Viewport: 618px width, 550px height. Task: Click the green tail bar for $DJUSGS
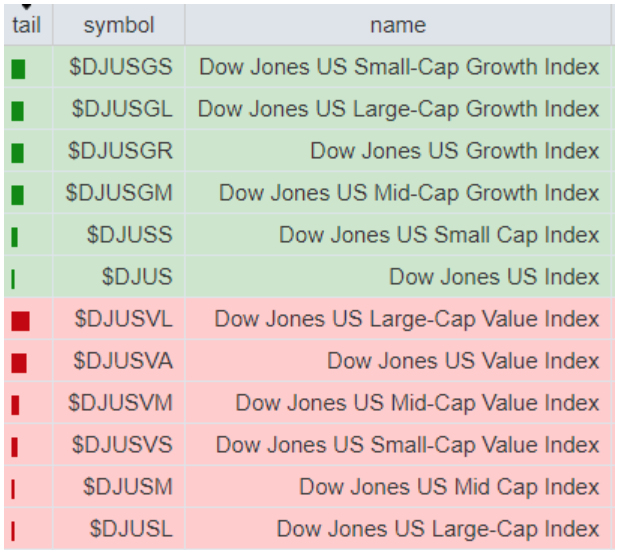tap(18, 69)
